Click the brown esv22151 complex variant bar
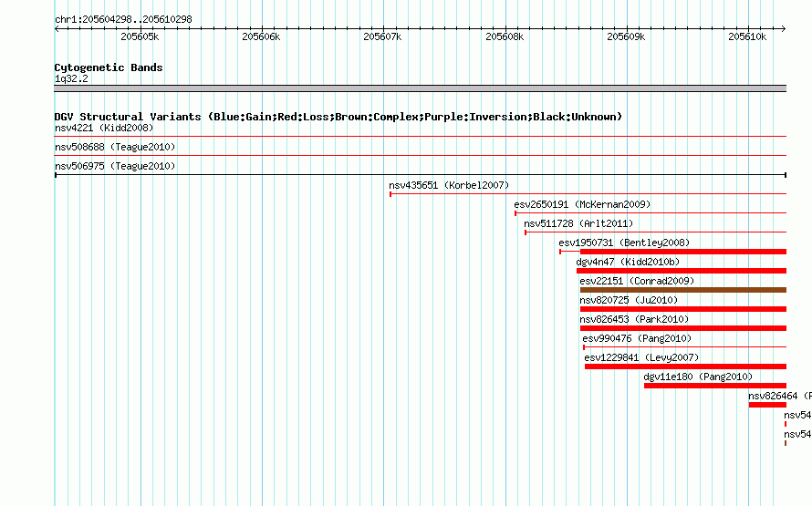The height and width of the screenshot is (506, 812). (x=683, y=290)
